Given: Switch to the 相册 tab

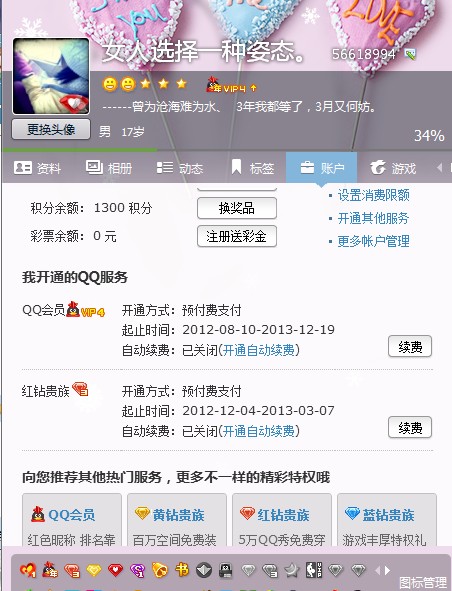Looking at the screenshot, I should 109,168.
